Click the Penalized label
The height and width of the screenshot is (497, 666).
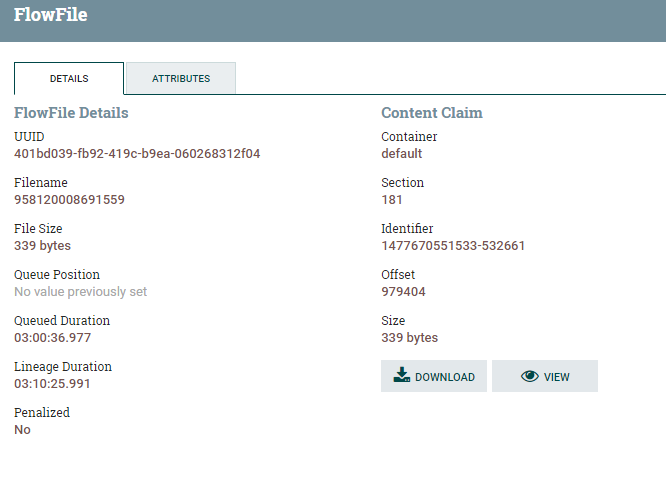42,412
